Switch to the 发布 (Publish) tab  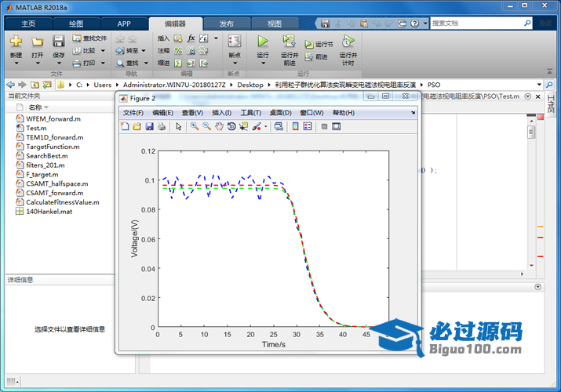point(226,24)
